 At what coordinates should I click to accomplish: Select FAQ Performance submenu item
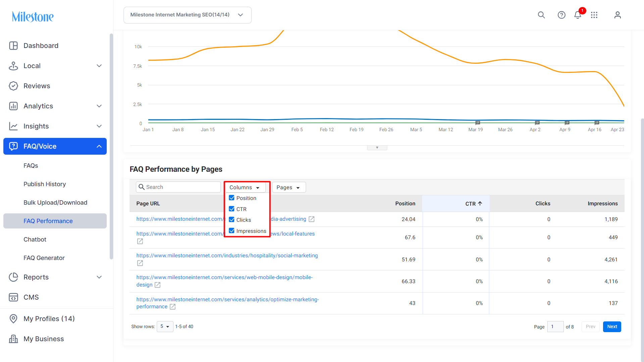55,221
